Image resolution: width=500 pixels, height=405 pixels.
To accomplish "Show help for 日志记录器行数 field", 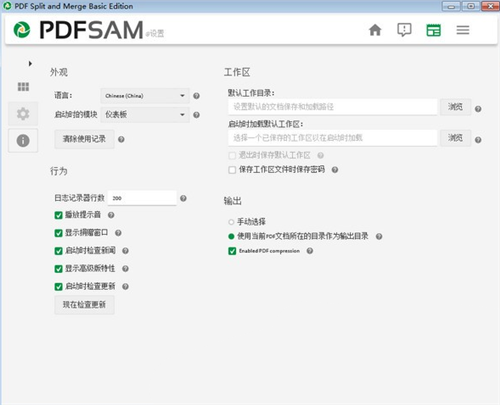I will (x=183, y=198).
